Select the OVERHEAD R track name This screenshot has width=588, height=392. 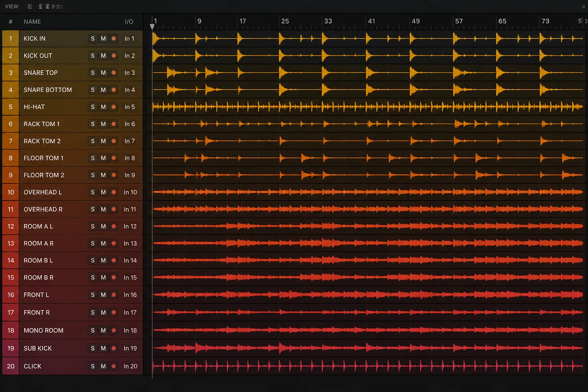[x=43, y=209]
